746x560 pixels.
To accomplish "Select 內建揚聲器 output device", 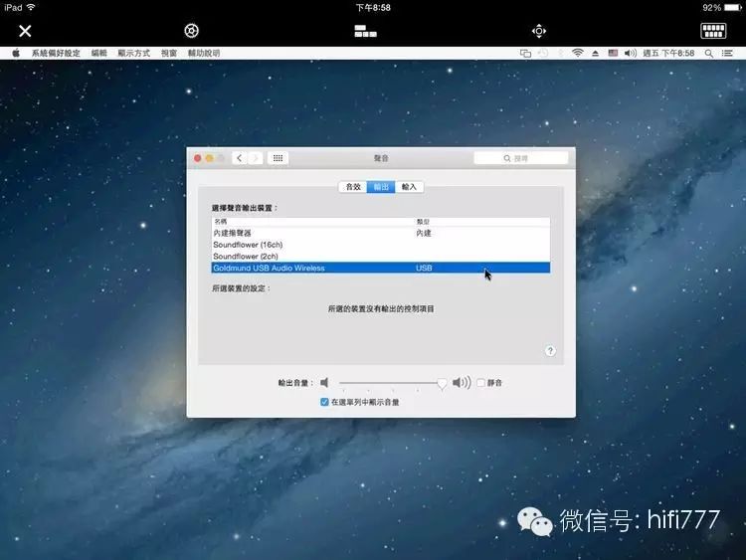I will point(381,233).
